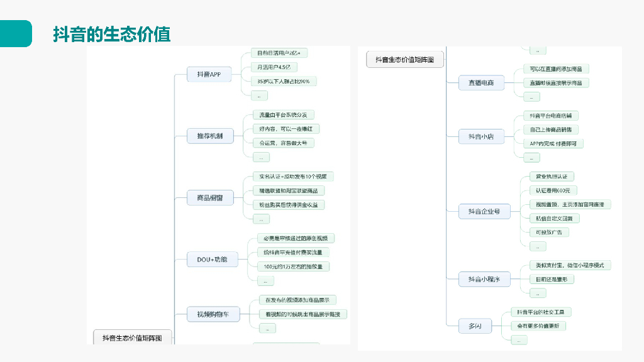The height and width of the screenshot is (362, 644).
Task: Click the '...' node under 视频购物车
Action: point(267,328)
